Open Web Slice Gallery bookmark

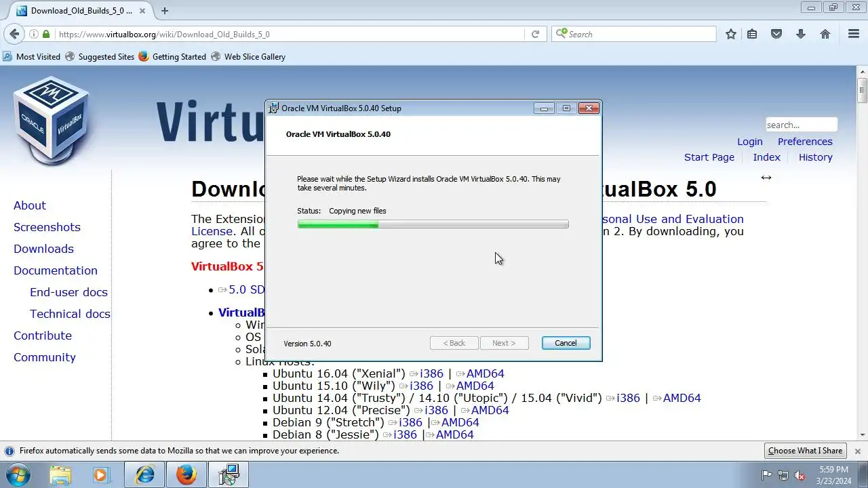pos(248,57)
